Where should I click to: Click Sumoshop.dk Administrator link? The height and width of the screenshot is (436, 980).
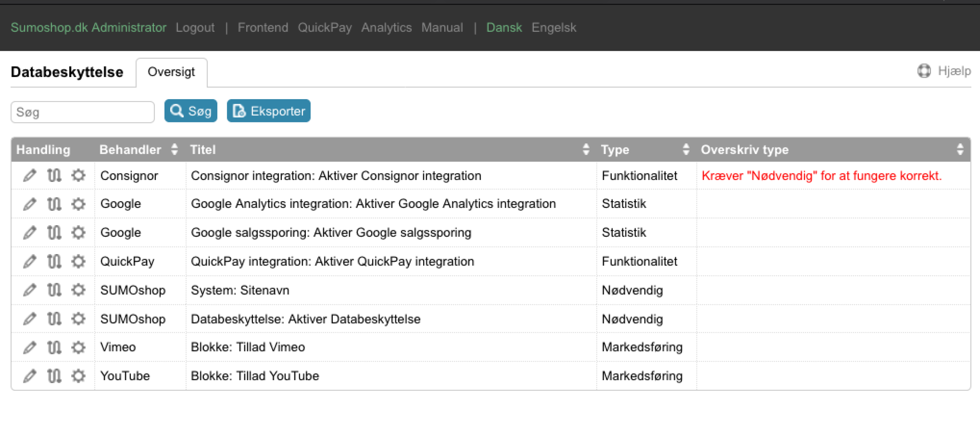click(x=89, y=27)
